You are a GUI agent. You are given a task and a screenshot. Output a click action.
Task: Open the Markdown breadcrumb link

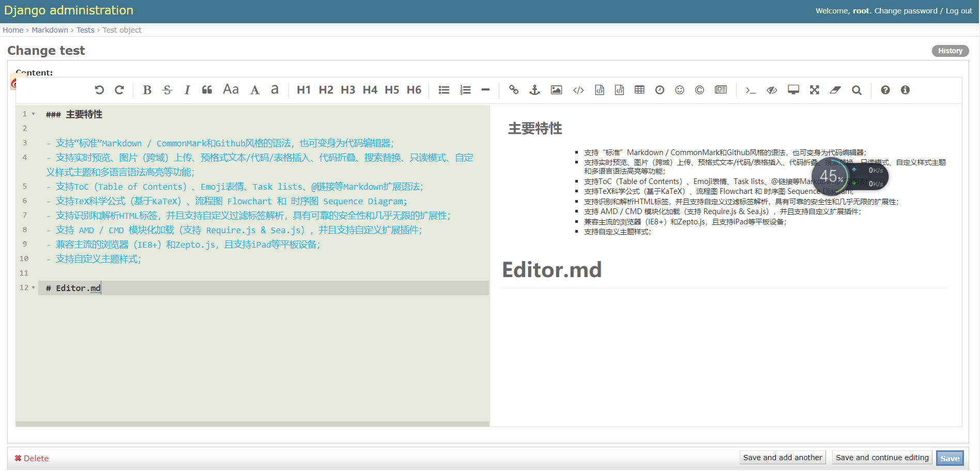50,30
